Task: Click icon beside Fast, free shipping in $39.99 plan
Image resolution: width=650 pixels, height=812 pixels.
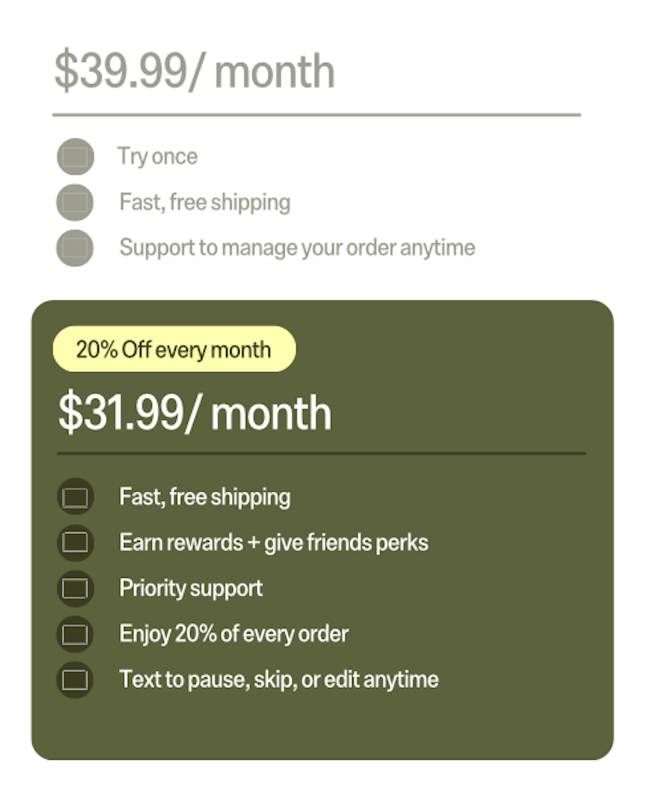Action: click(75, 202)
